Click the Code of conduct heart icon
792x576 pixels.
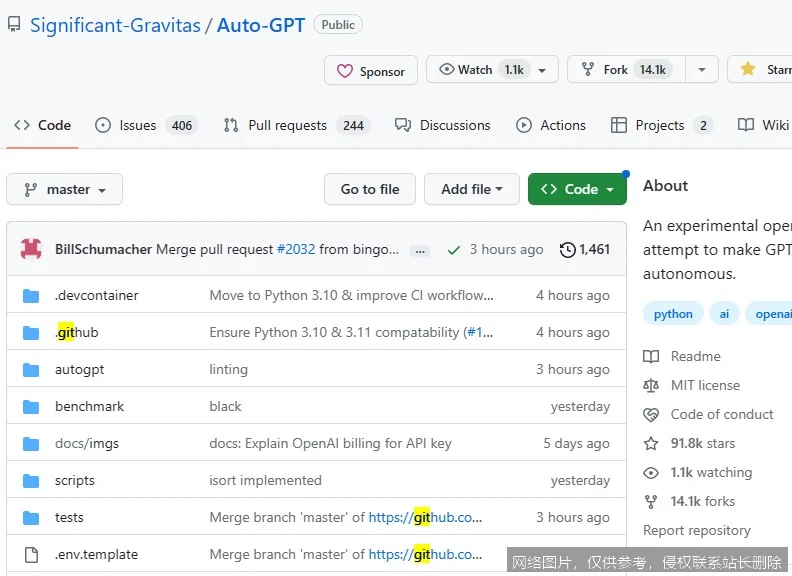[x=652, y=415]
